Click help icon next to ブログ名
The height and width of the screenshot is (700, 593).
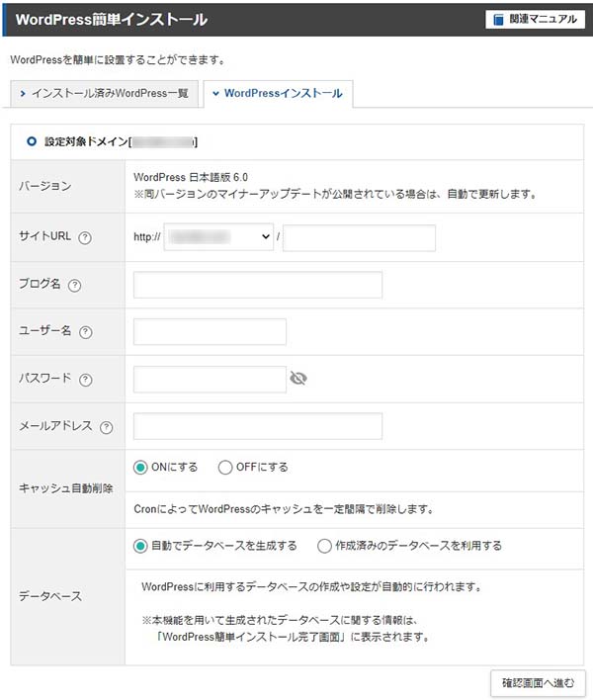74,286
